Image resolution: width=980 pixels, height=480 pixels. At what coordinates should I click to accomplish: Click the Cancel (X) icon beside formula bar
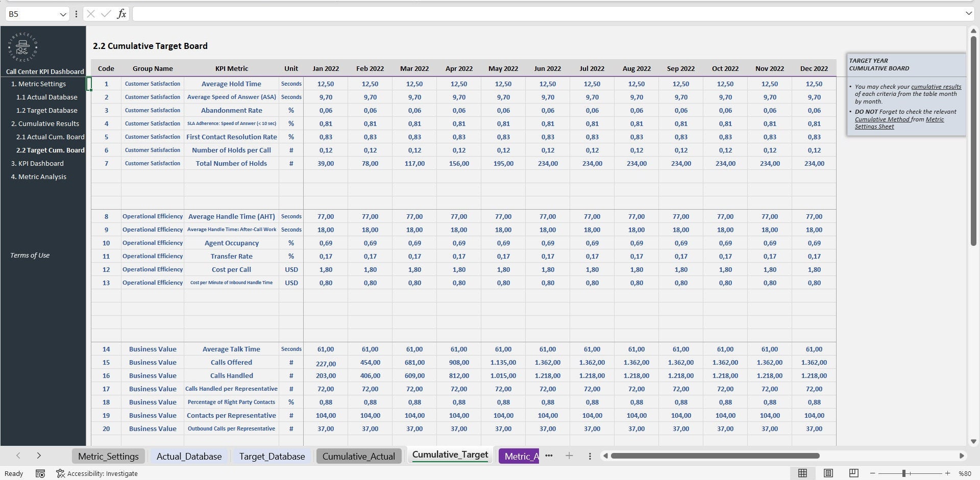(x=90, y=14)
